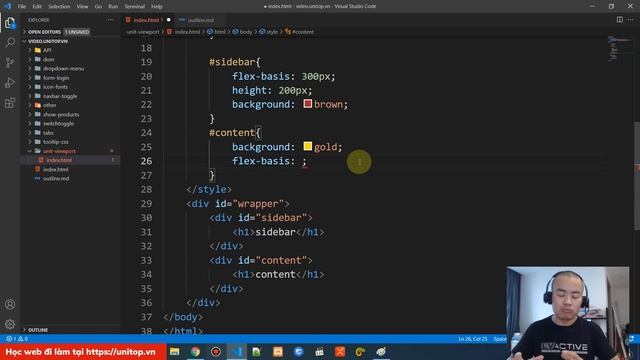Open the View menu
This screenshot has width=640, height=360.
82,7
